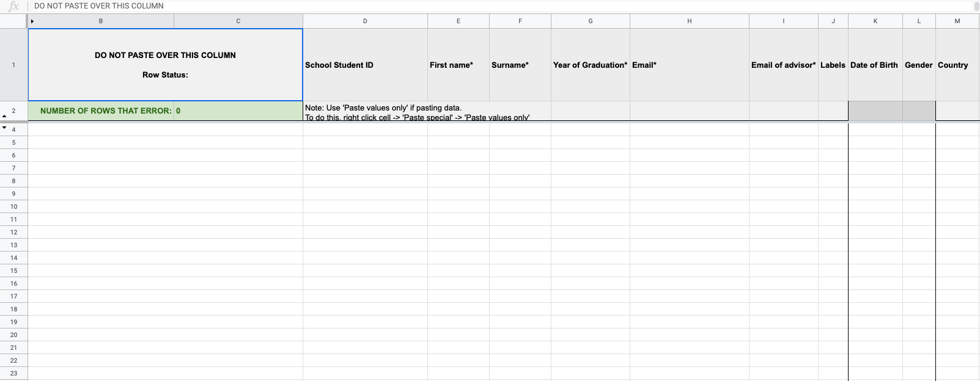Select row 19 header
980x381 pixels.
click(13, 322)
